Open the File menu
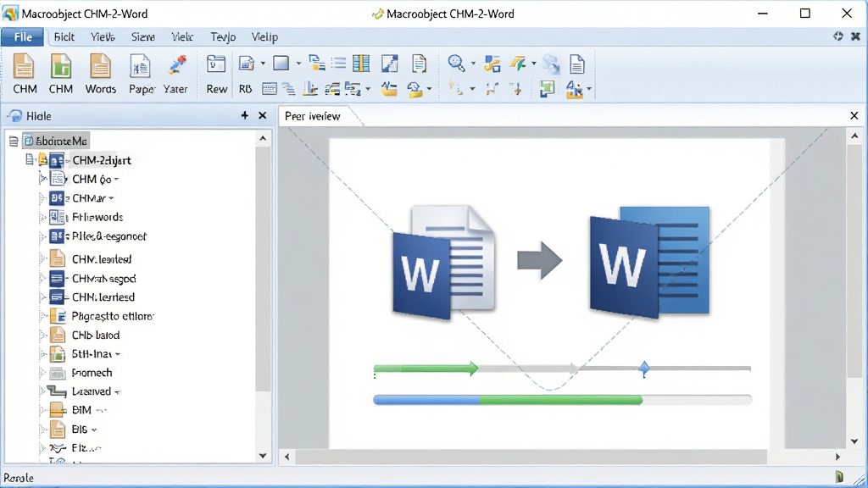 pyautogui.click(x=22, y=37)
